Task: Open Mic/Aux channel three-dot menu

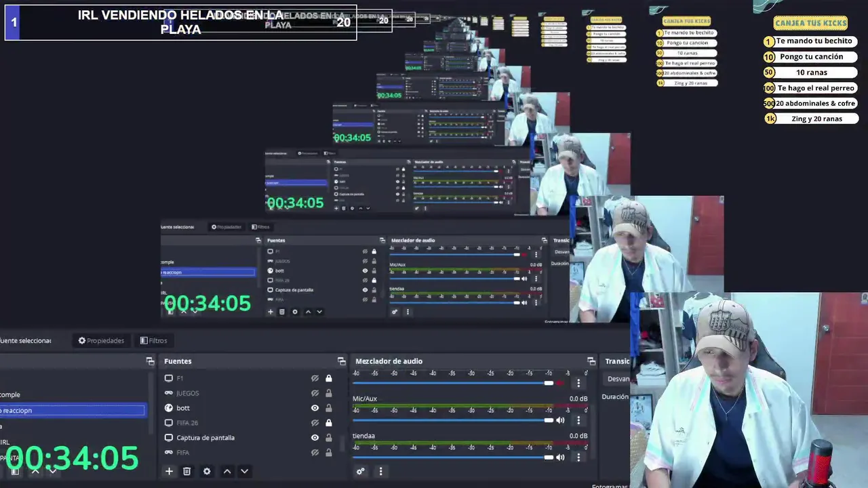Action: 578,420
